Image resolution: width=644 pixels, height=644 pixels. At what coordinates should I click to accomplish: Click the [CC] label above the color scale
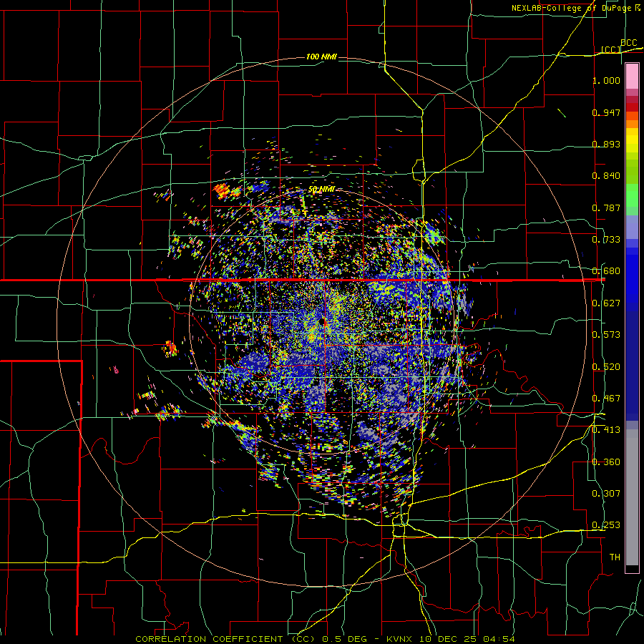pyautogui.click(x=611, y=49)
